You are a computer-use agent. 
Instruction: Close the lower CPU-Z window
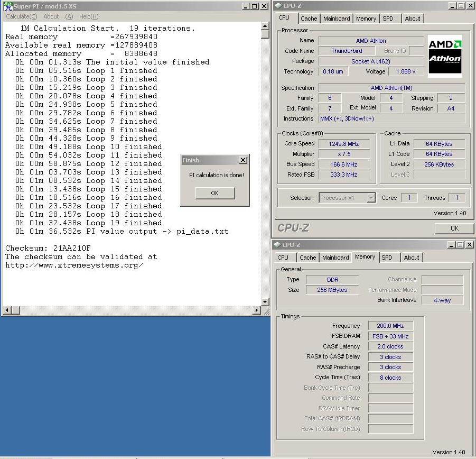[470, 244]
